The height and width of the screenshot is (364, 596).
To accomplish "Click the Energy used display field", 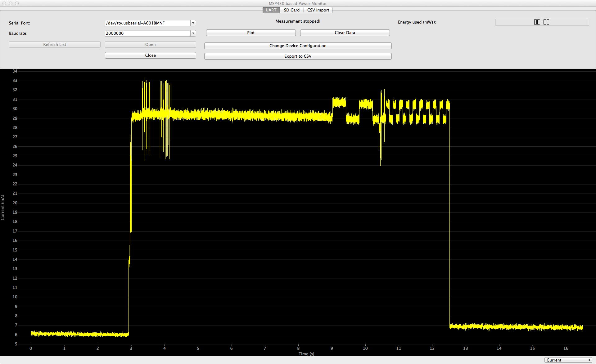I will [x=542, y=22].
